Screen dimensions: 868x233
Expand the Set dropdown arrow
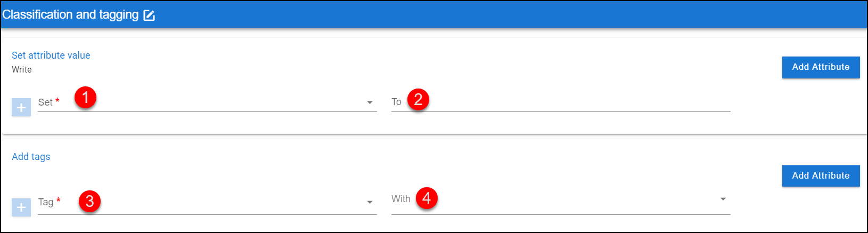(x=370, y=102)
